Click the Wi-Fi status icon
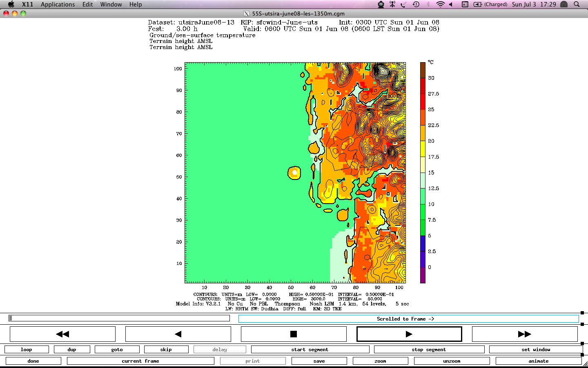The image size is (588, 368). (440, 4)
